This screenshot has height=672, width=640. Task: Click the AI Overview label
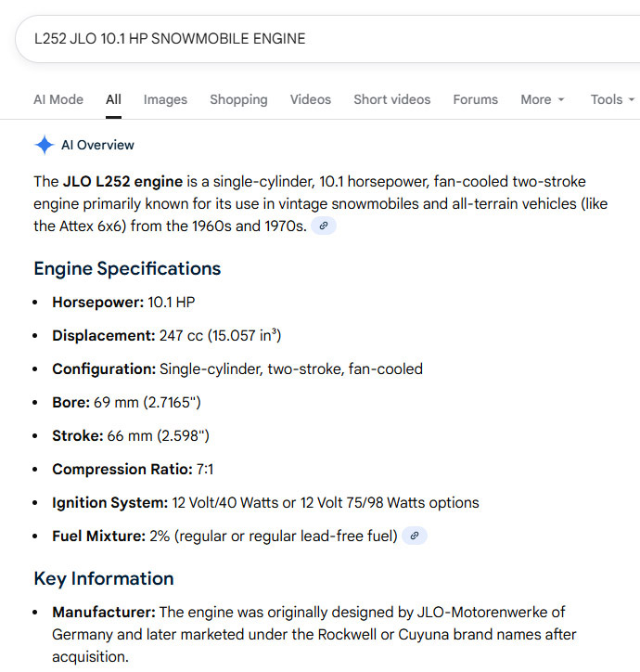click(97, 145)
